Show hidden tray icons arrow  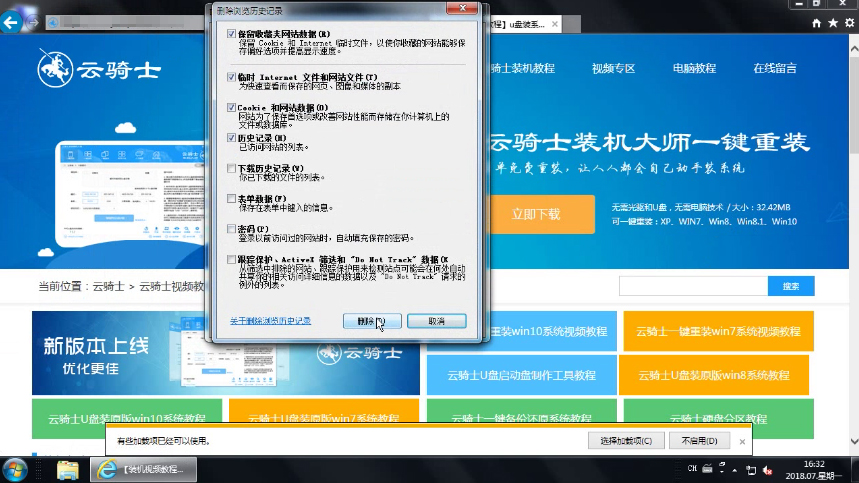point(735,470)
